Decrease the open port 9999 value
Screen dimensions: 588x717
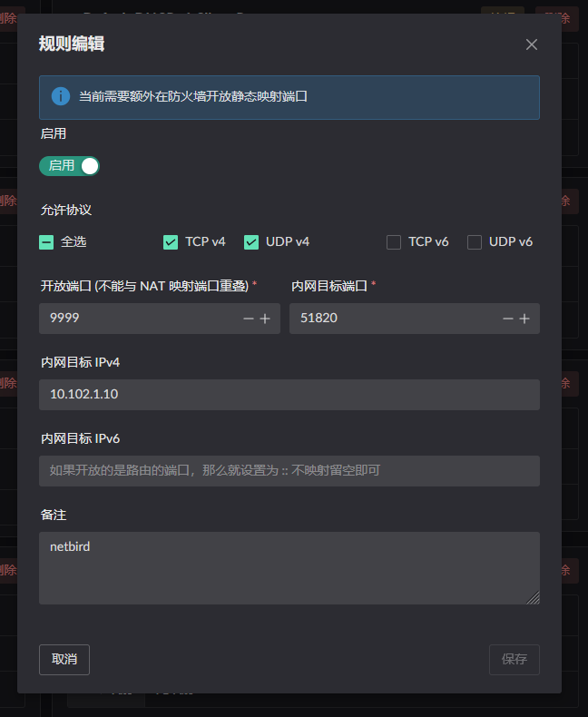249,319
